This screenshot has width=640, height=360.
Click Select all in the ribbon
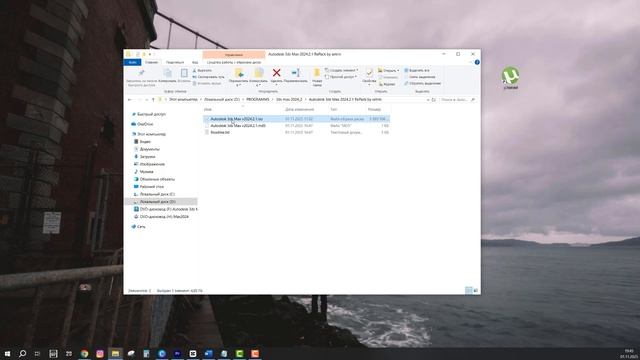tap(417, 70)
